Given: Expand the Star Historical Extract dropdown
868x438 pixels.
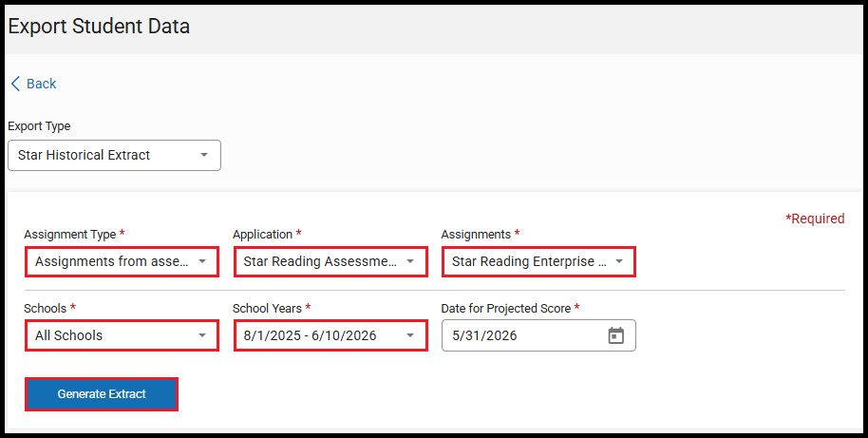Looking at the screenshot, I should pos(104,156).
